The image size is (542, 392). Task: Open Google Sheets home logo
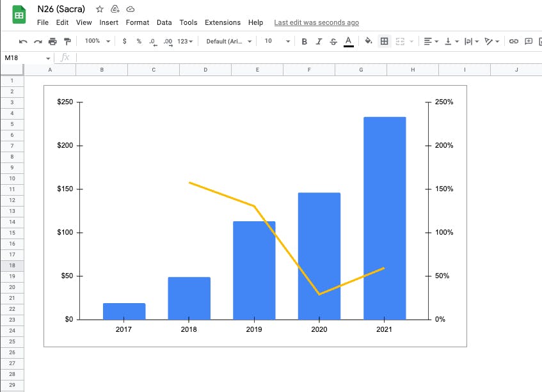point(19,15)
